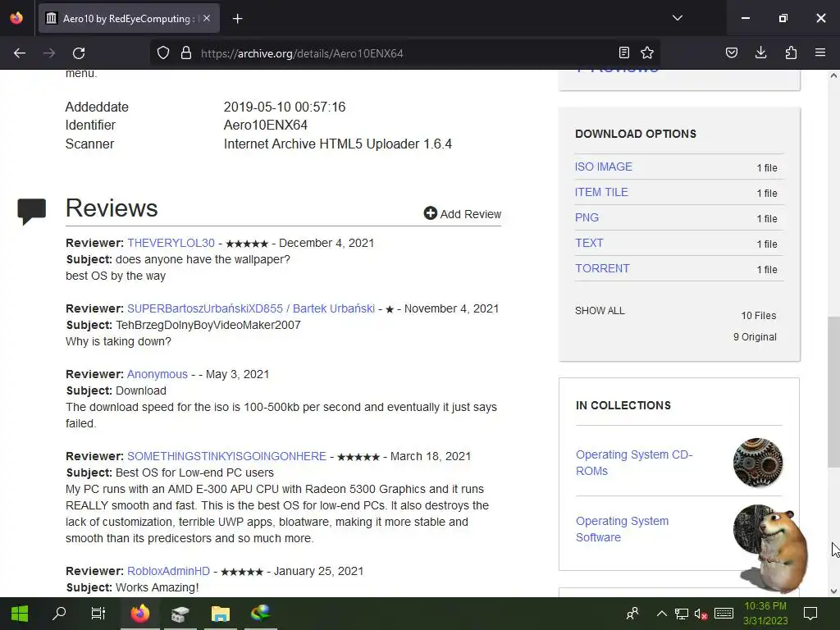Click SHOW ALL download files
This screenshot has height=630, width=840.
point(600,311)
